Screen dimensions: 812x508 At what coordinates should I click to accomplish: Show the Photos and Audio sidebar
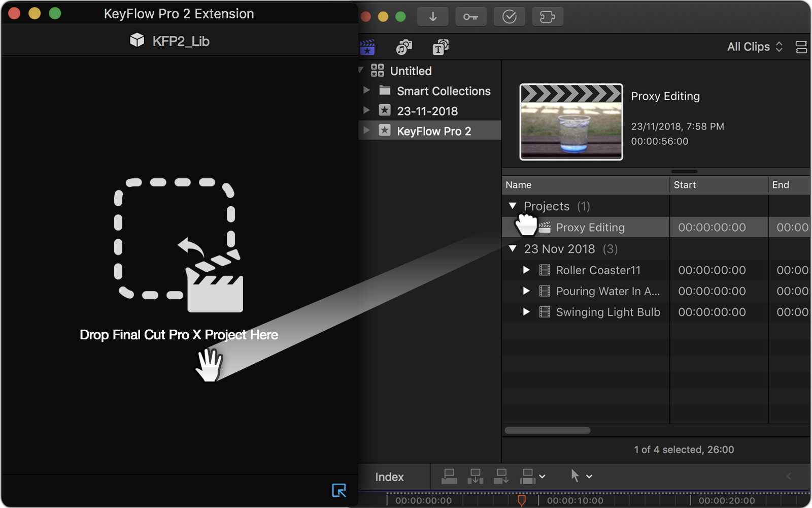pos(404,47)
